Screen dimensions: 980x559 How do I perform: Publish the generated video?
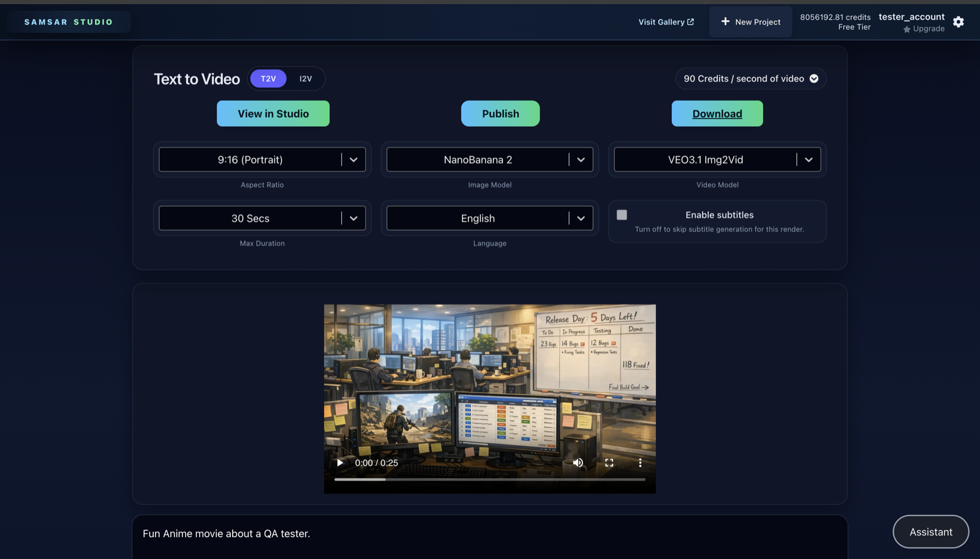point(500,113)
